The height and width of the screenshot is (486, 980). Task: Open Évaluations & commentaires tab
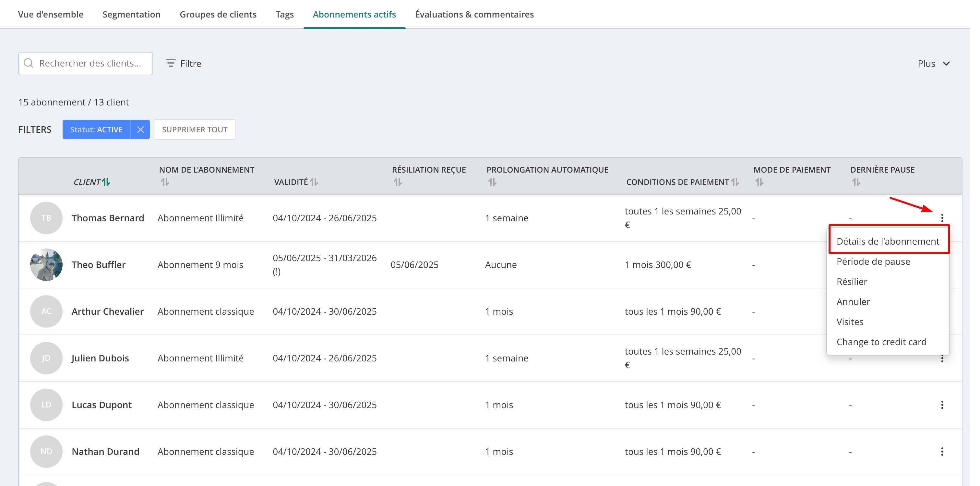coord(474,15)
